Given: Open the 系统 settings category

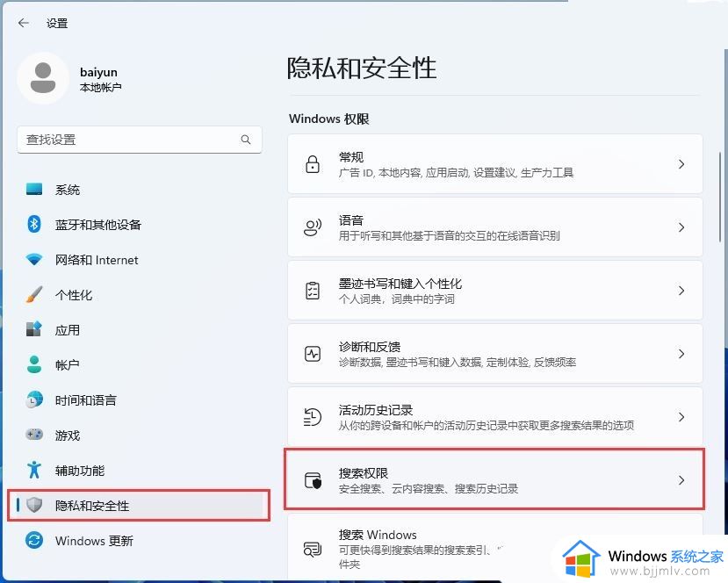Looking at the screenshot, I should pos(140,190).
